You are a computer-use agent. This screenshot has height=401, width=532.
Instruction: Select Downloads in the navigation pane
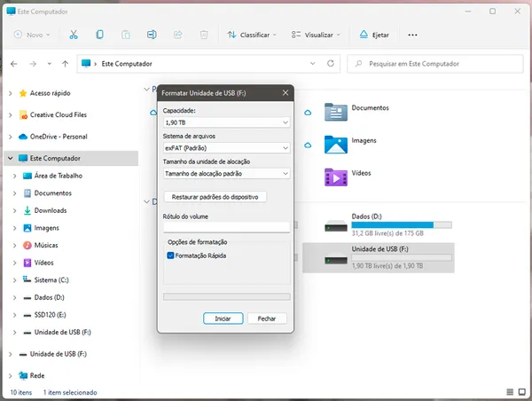click(x=50, y=210)
